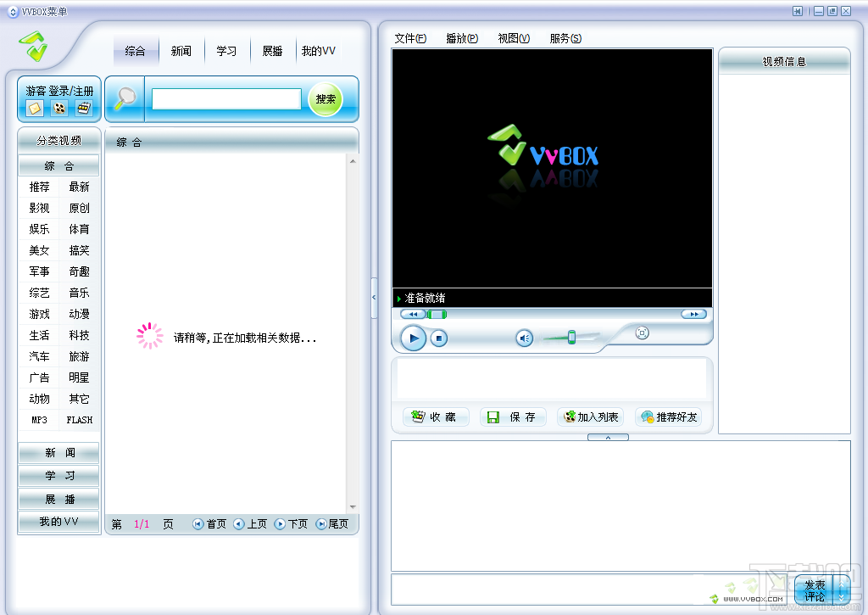
Task: Click the green playback progress slider thumb
Action: tap(437, 314)
